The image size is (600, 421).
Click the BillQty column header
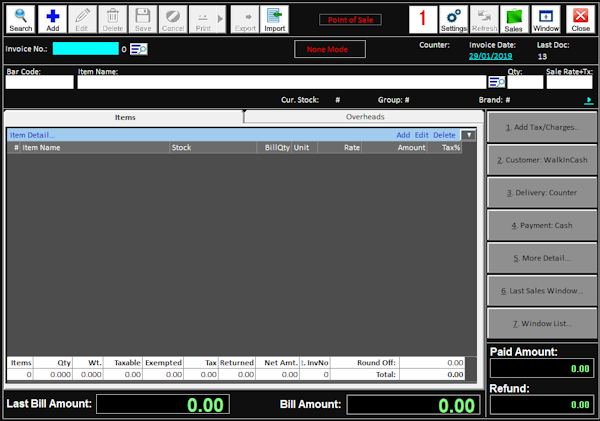point(274,148)
